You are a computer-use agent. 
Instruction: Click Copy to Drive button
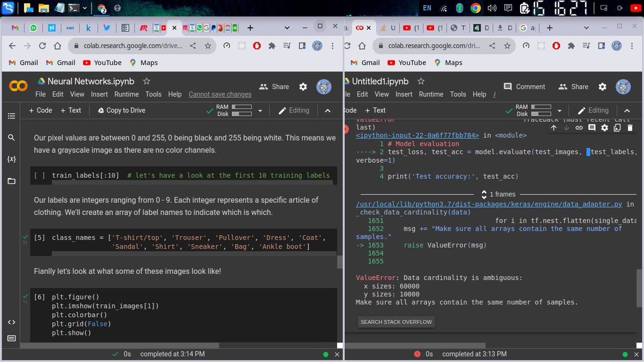122,110
